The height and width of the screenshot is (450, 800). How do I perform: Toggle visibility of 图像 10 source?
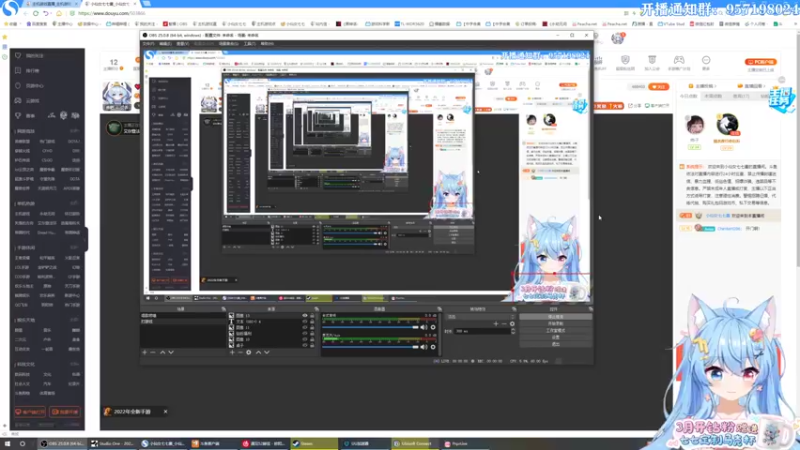pos(305,339)
